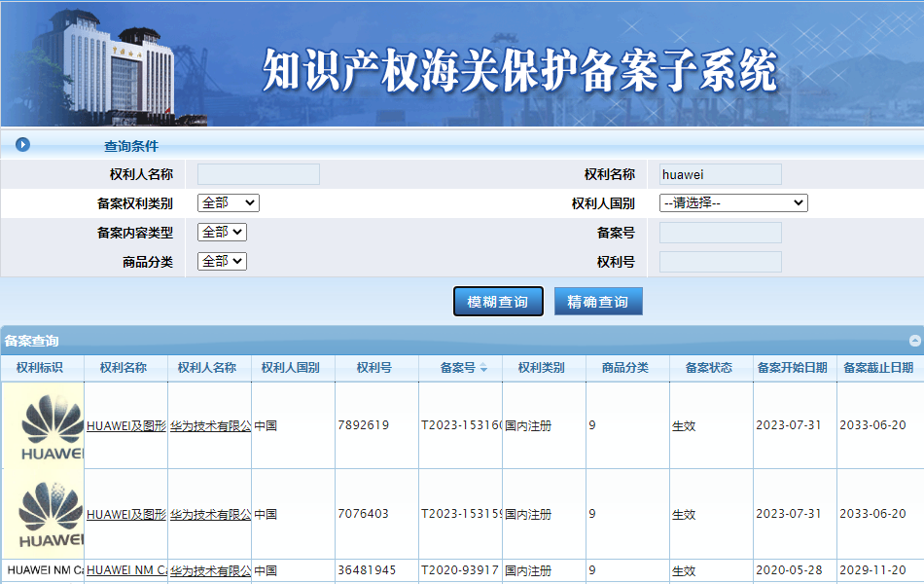Click the 备案号 input field
The height and width of the screenshot is (584, 924).
point(720,232)
